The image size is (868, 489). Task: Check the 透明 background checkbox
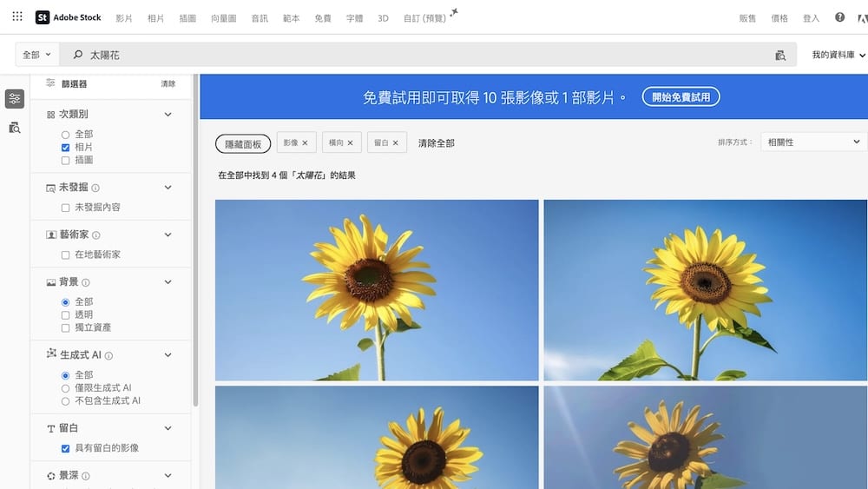(65, 315)
